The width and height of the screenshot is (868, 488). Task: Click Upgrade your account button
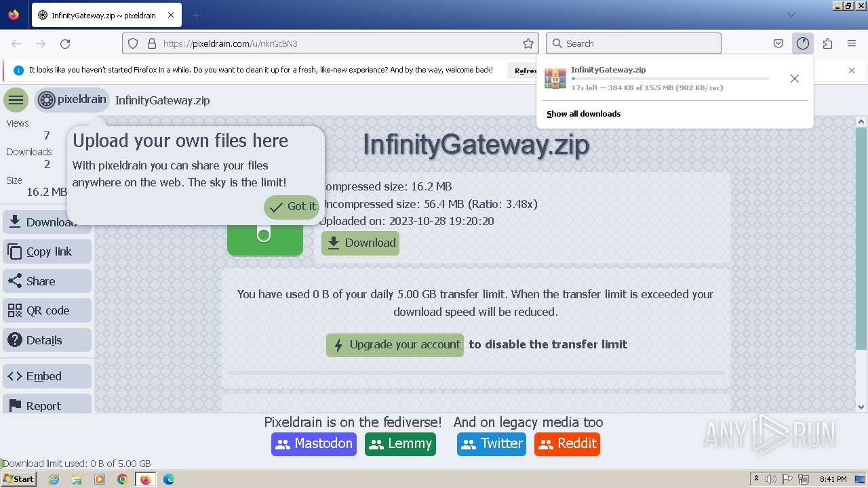click(x=395, y=344)
